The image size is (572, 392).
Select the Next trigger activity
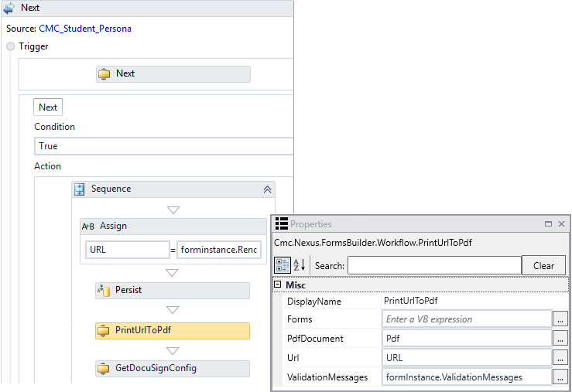173,73
